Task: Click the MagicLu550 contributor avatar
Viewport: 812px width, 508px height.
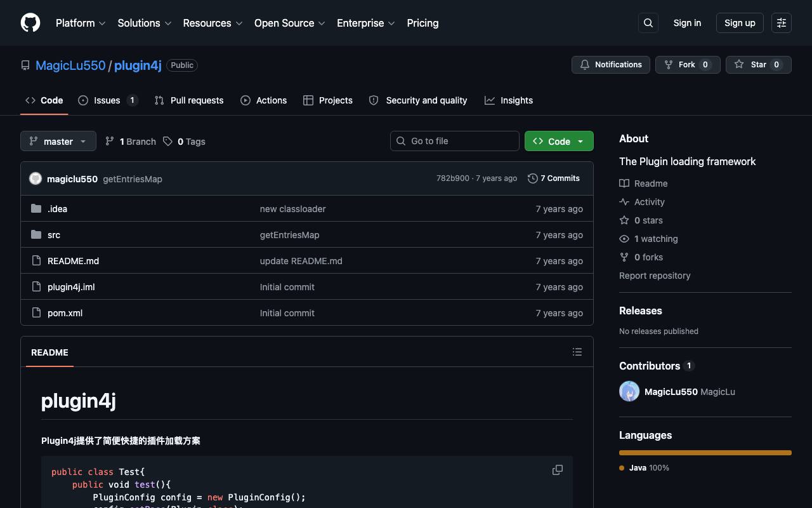Action: 629,391
